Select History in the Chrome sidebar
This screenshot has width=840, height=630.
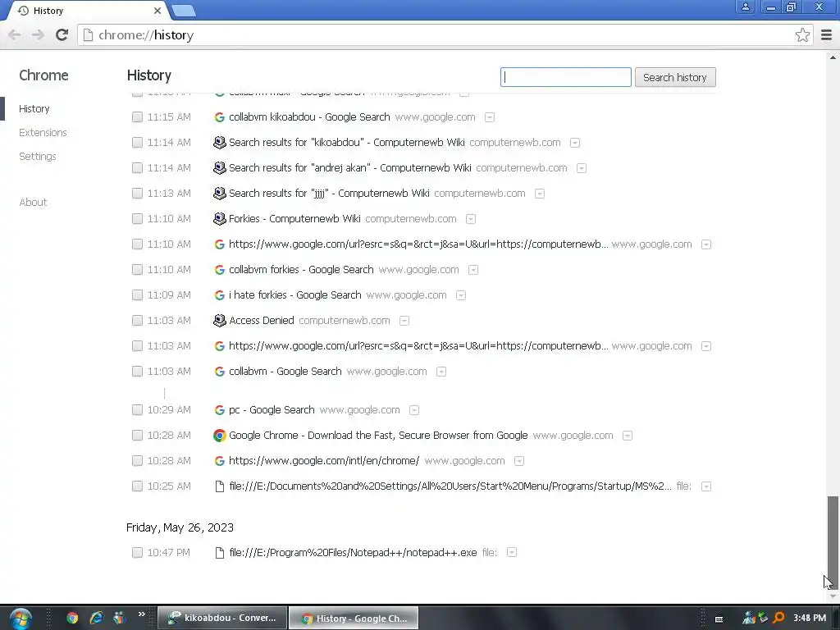34,109
